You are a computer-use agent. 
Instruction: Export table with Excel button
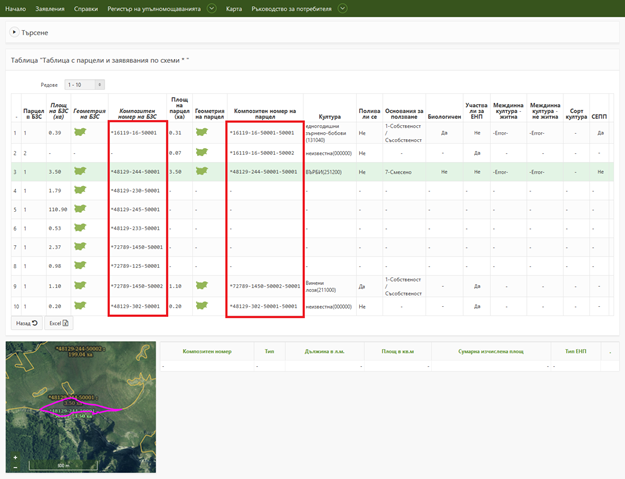pyautogui.click(x=59, y=323)
